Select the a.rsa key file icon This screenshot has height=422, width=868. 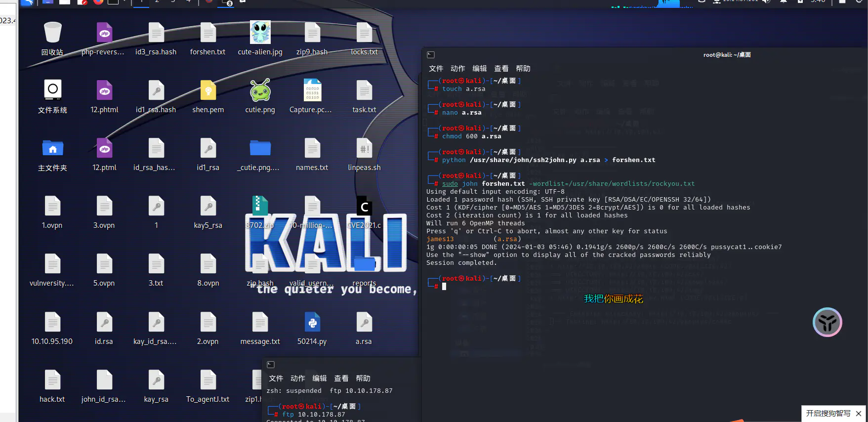click(364, 322)
